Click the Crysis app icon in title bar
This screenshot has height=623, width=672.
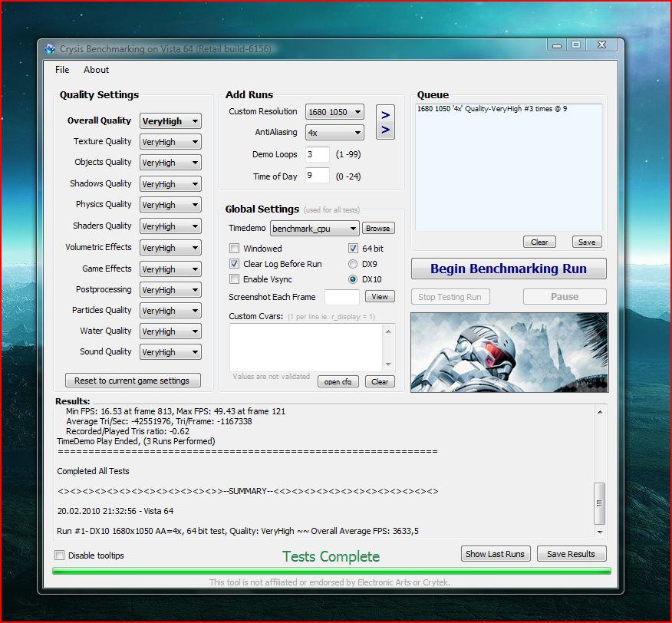[x=50, y=49]
